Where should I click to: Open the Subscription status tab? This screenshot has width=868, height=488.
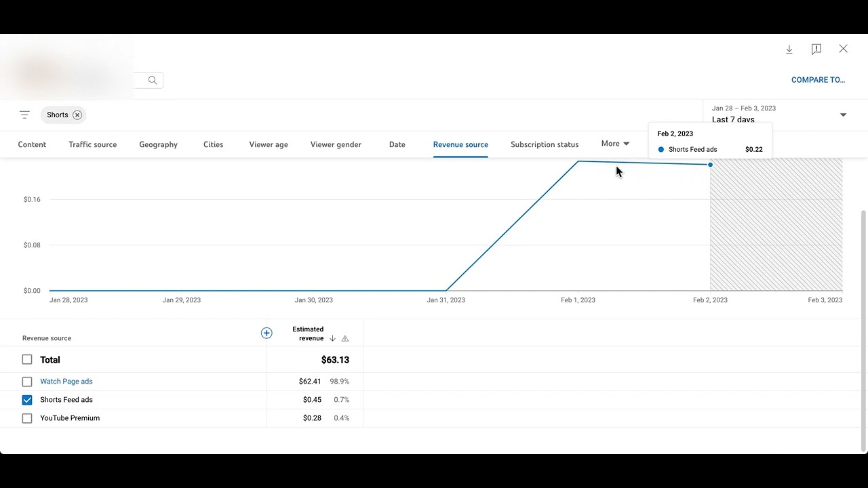pos(545,144)
